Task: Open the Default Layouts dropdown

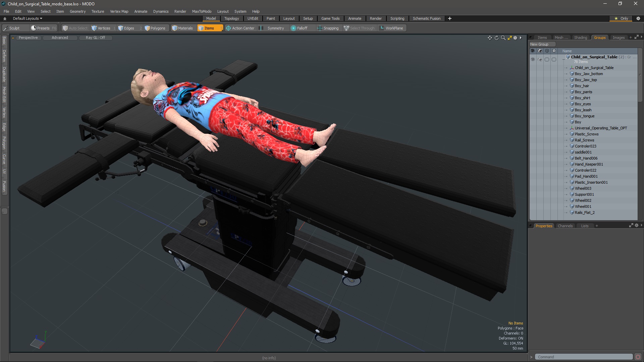Action: [x=28, y=18]
